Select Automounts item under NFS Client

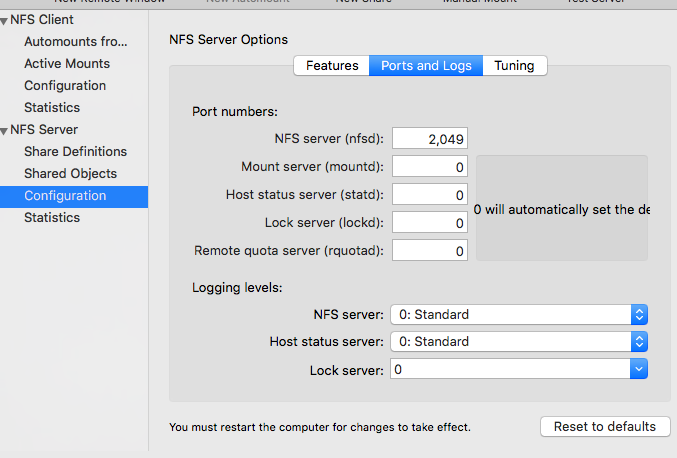point(76,41)
